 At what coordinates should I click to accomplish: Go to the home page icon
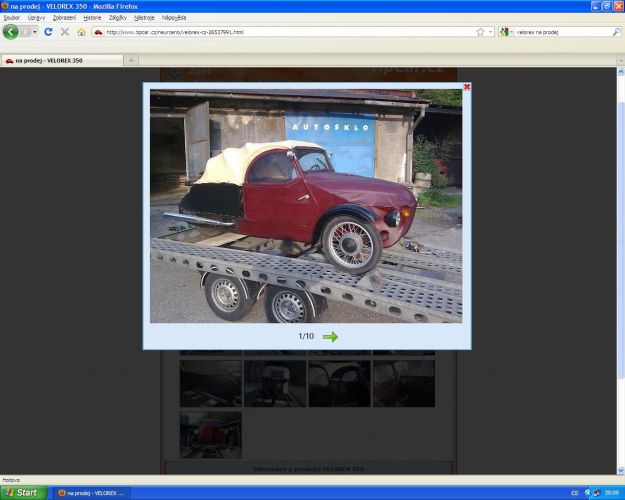[81, 32]
